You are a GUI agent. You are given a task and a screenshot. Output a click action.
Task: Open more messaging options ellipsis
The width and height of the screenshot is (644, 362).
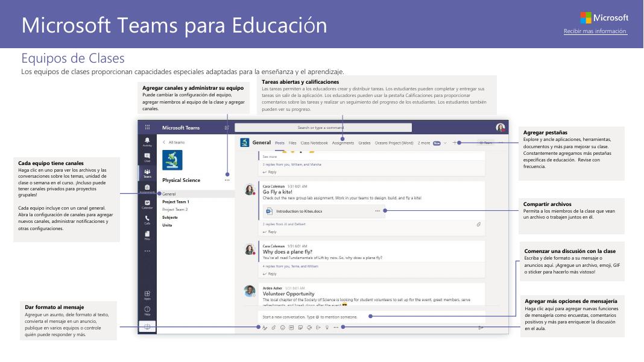(336, 328)
